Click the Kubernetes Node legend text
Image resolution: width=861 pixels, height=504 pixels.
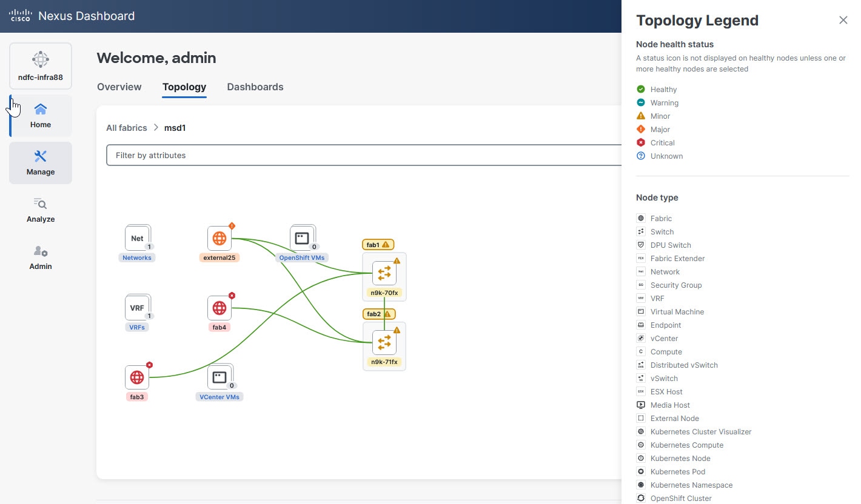point(680,458)
